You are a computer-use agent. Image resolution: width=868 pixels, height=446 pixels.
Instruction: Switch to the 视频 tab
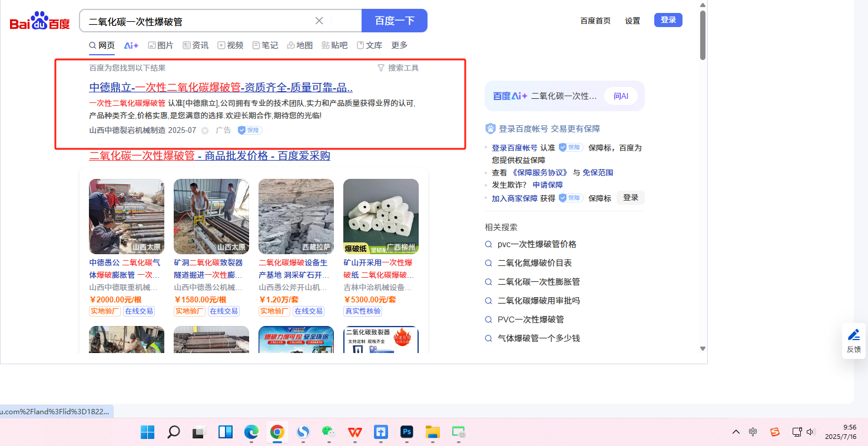(230, 45)
